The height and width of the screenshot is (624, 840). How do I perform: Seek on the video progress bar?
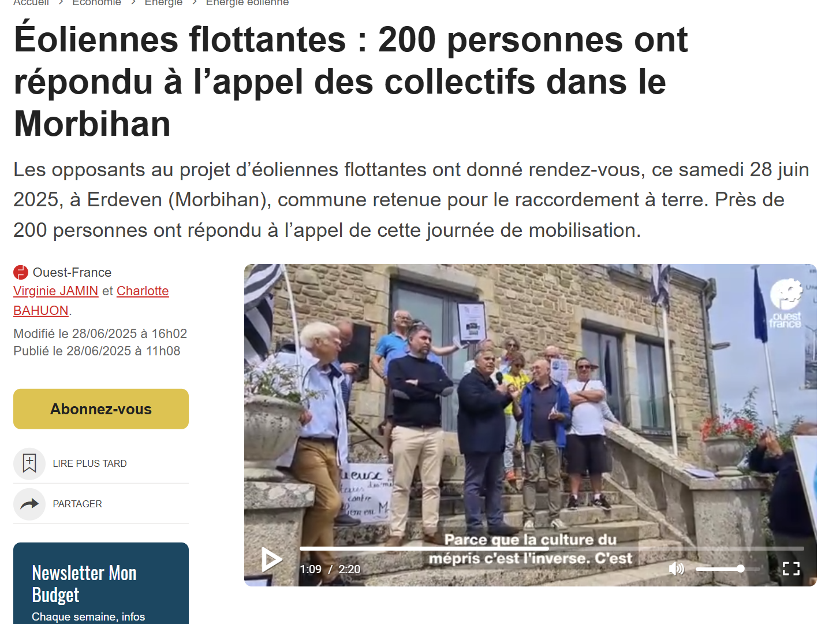pos(551,548)
